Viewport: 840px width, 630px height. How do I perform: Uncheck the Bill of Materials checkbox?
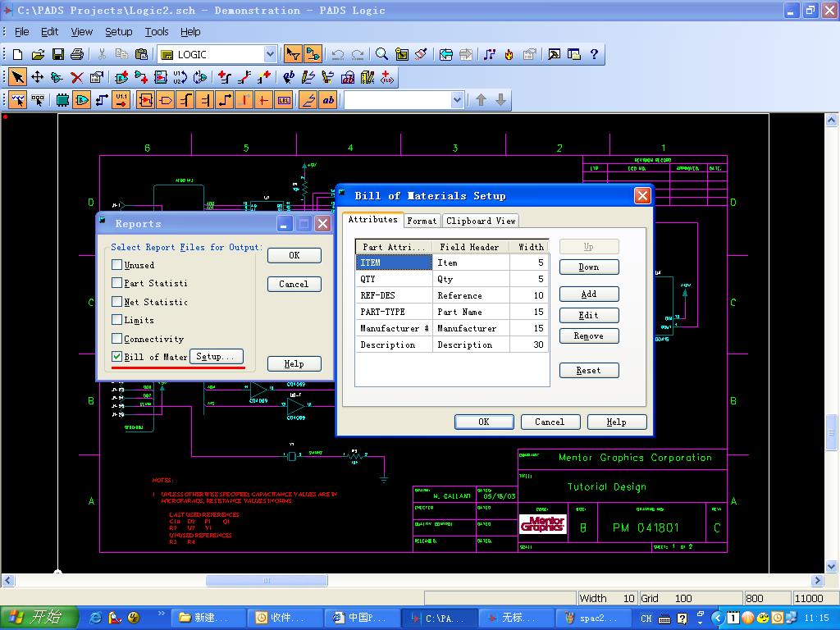click(117, 357)
